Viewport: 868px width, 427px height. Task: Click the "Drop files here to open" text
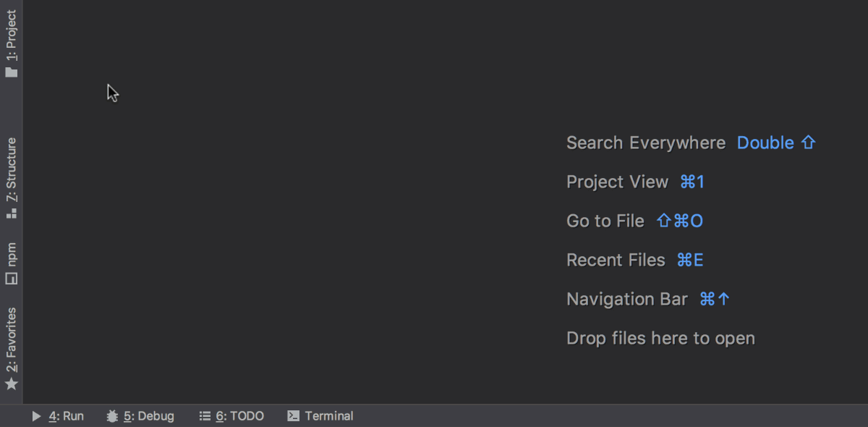point(660,339)
